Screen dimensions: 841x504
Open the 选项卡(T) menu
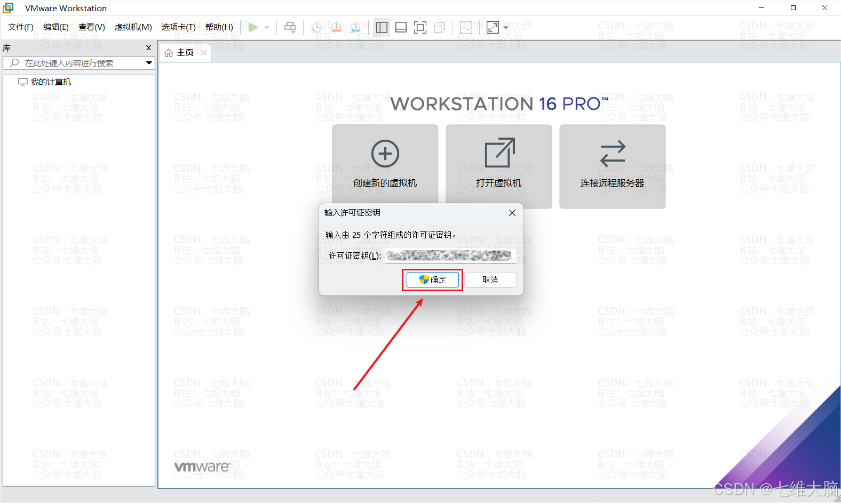coord(179,27)
